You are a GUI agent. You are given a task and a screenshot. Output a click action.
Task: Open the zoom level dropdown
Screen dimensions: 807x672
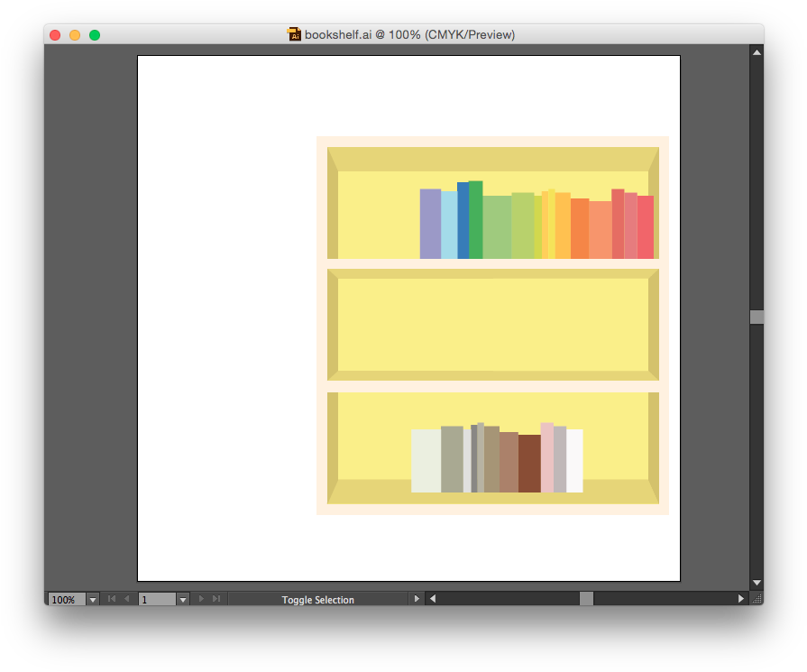pyautogui.click(x=92, y=599)
